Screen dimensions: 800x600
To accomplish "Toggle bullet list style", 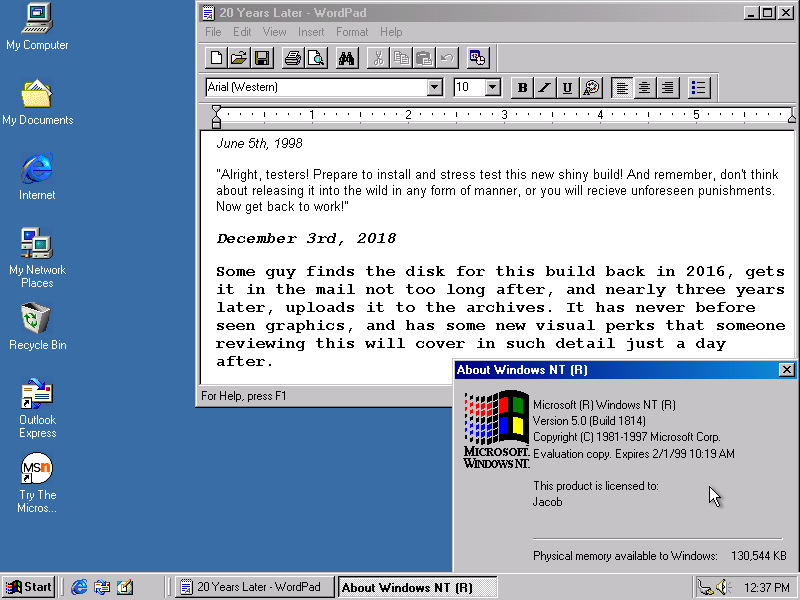I will pyautogui.click(x=698, y=88).
